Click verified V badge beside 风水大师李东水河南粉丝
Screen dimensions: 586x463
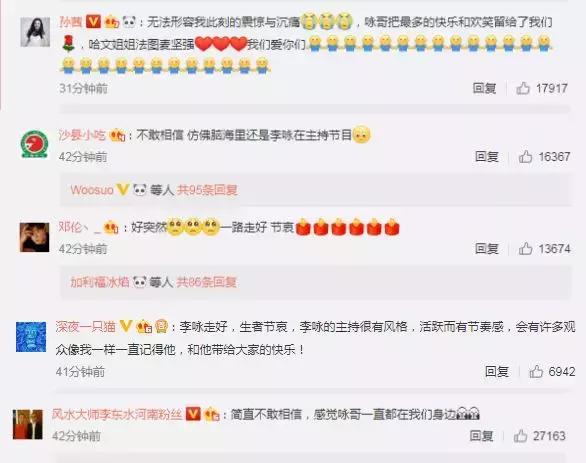pos(193,414)
